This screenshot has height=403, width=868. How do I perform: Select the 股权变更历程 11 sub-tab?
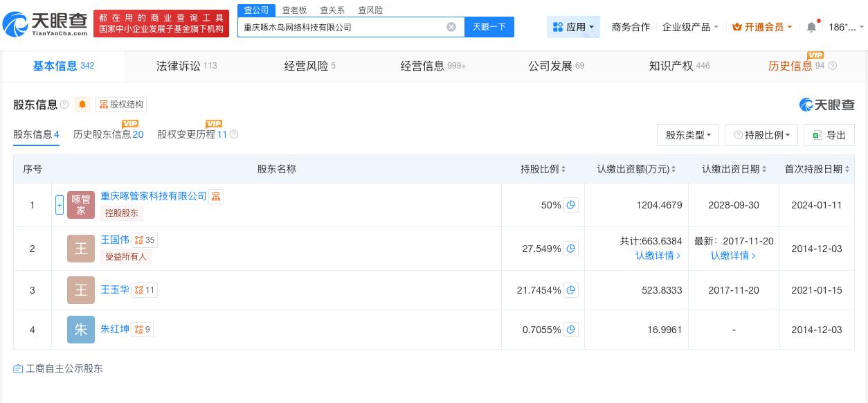pos(192,134)
